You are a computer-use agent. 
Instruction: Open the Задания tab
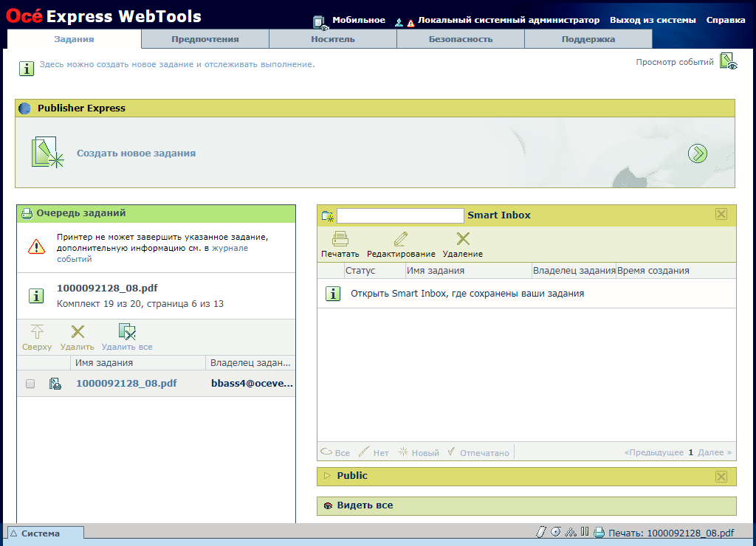coord(75,39)
